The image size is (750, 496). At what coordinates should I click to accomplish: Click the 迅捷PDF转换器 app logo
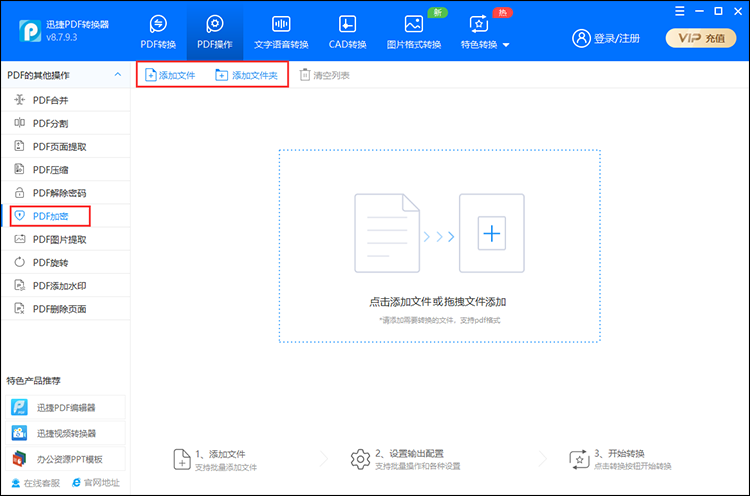coord(30,31)
